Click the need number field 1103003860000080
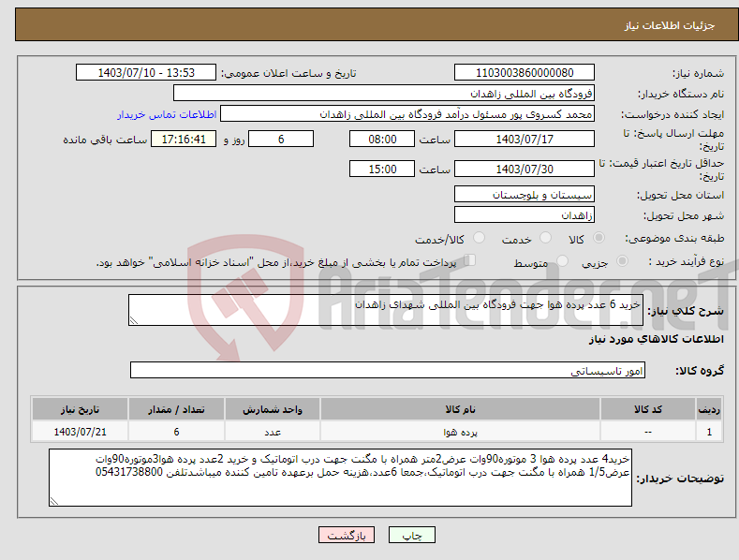This screenshot has width=739, height=560. (x=525, y=73)
